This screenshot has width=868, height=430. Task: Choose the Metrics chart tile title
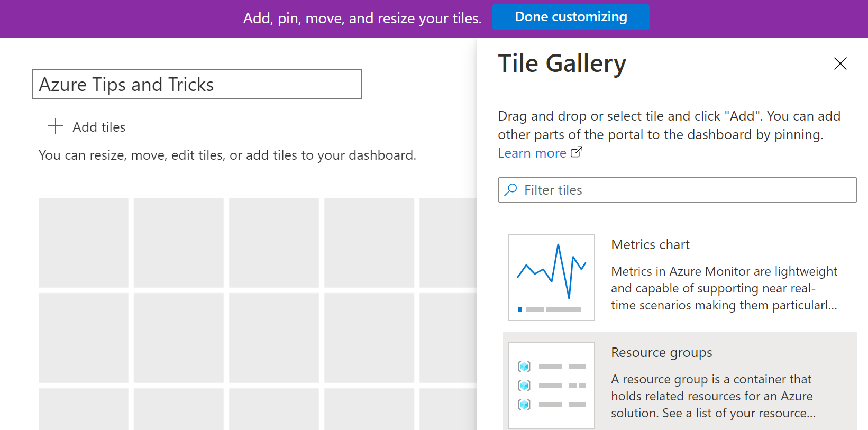point(650,244)
